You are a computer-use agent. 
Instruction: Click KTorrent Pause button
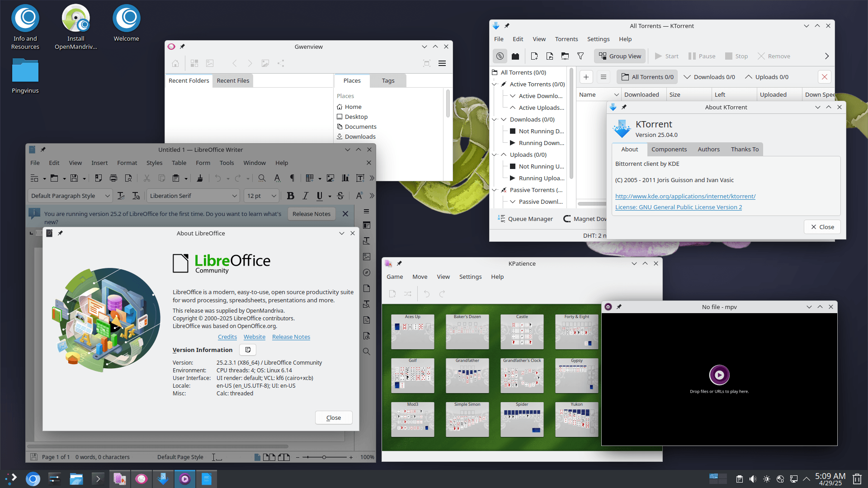click(x=702, y=56)
